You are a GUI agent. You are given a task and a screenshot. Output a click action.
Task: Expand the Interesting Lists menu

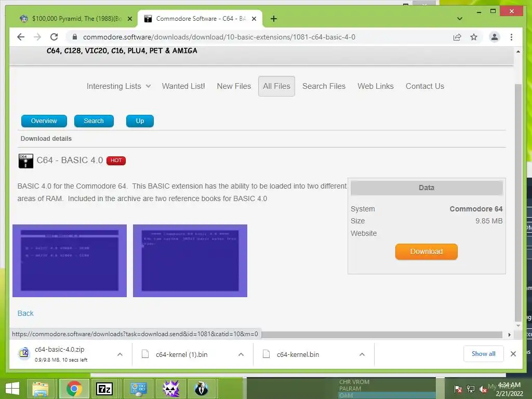point(118,86)
